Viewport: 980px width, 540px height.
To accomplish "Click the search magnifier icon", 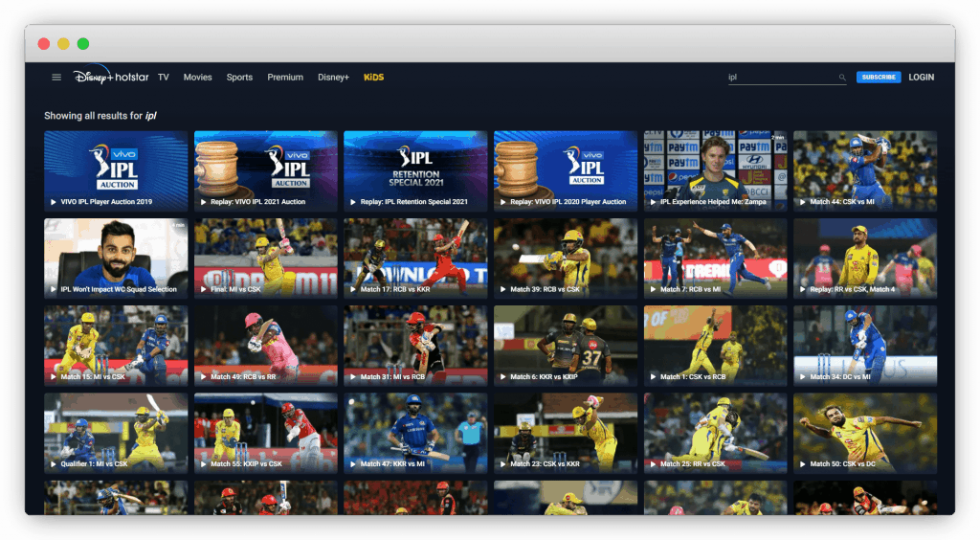I will click(x=842, y=78).
